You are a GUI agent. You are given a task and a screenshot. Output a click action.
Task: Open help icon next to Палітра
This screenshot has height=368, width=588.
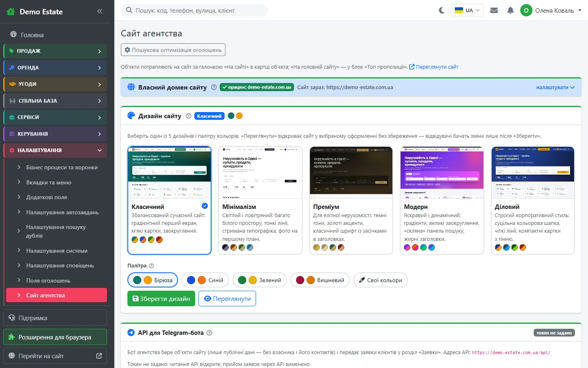pos(151,266)
